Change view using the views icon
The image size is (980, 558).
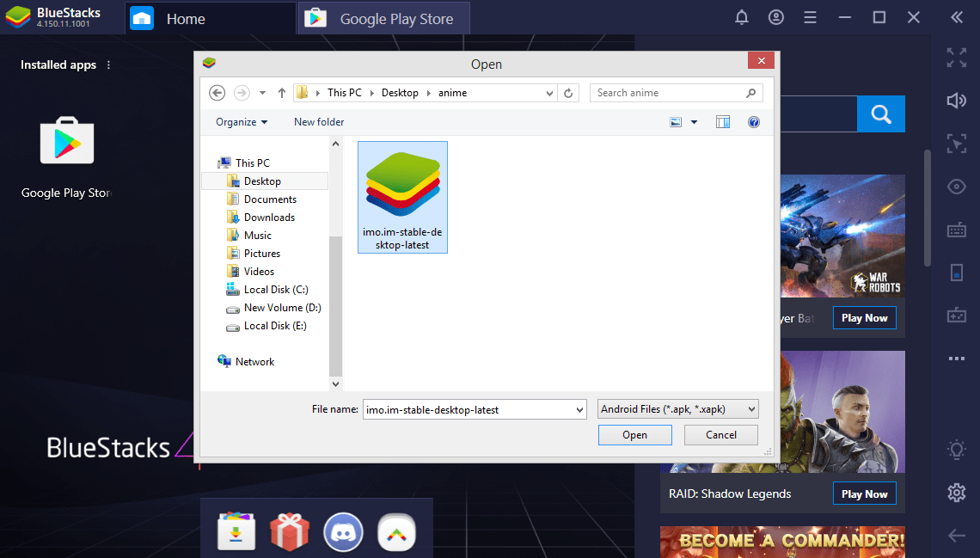point(676,122)
